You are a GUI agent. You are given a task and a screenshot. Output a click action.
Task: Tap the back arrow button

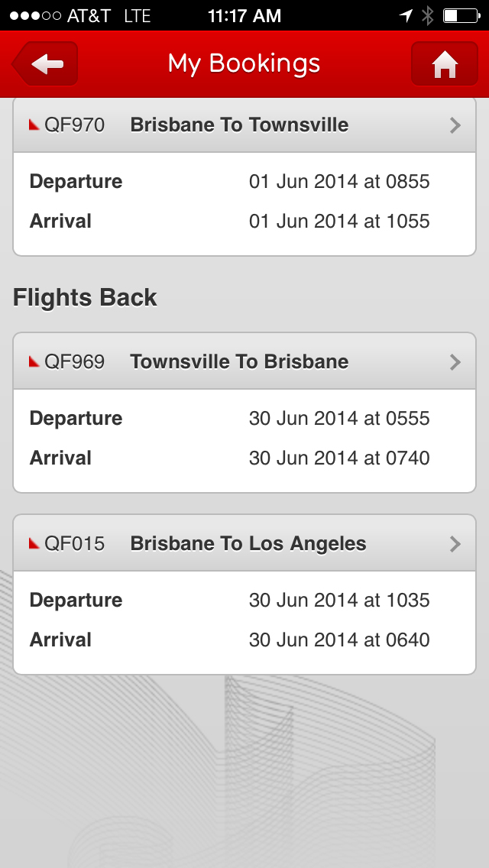pyautogui.click(x=45, y=63)
